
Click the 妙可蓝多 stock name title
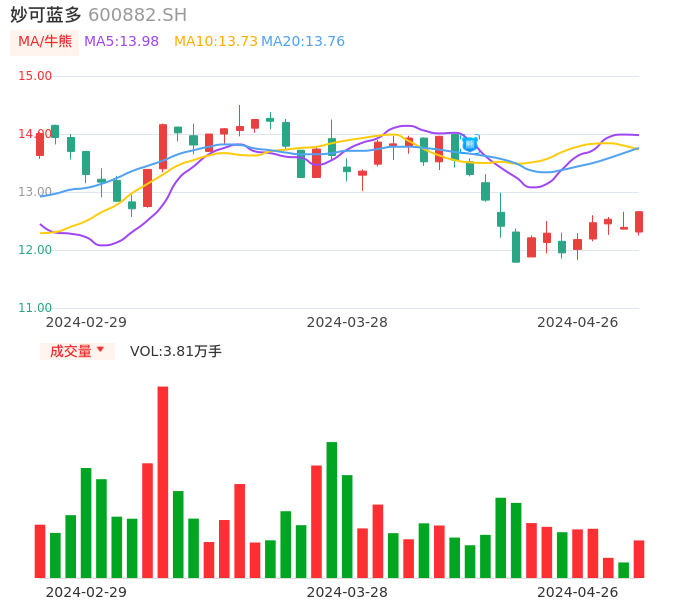[x=46, y=15]
